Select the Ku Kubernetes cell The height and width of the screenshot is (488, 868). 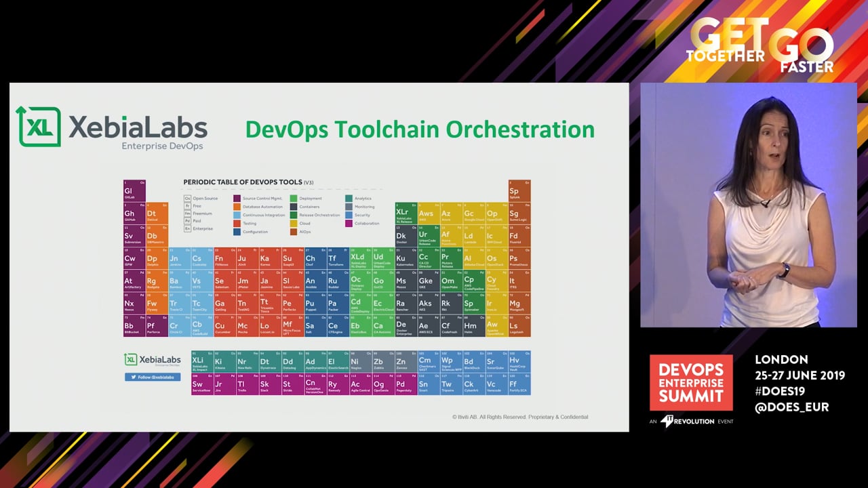[406, 258]
